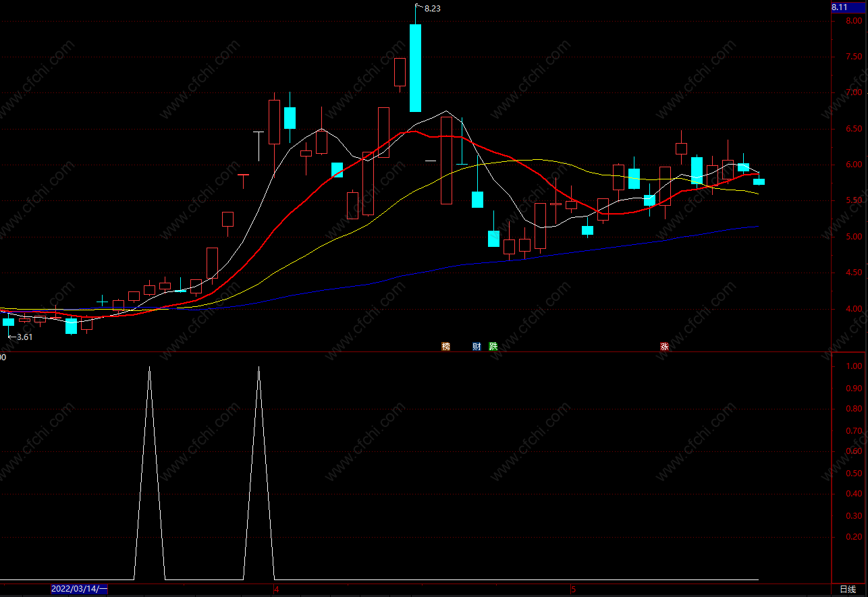The image size is (868, 597).
Task: Select the tall cyan candle below 8.23
Action: [415, 67]
